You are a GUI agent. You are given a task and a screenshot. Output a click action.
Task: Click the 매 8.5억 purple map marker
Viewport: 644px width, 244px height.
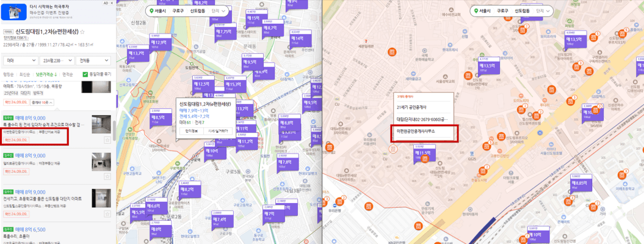point(157,117)
